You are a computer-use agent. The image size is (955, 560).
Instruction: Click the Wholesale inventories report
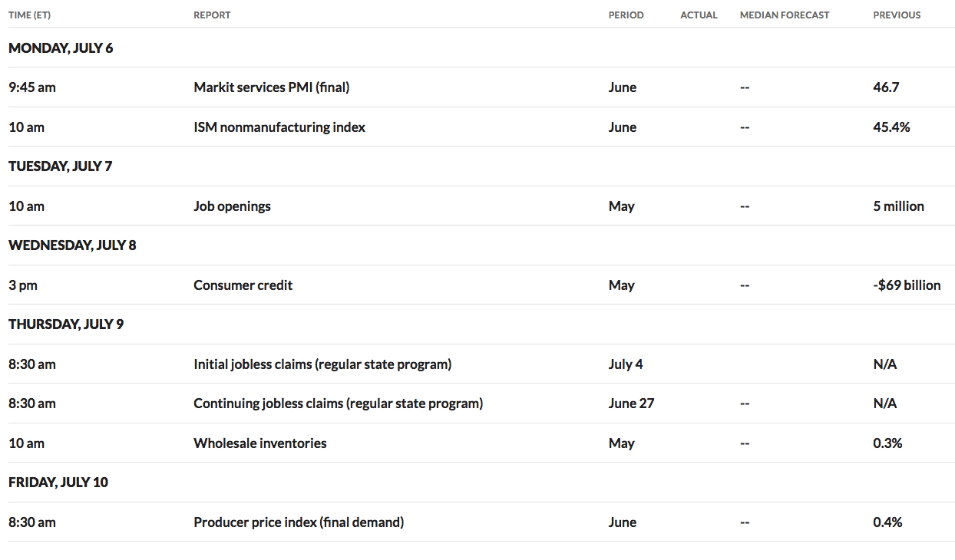tap(259, 443)
